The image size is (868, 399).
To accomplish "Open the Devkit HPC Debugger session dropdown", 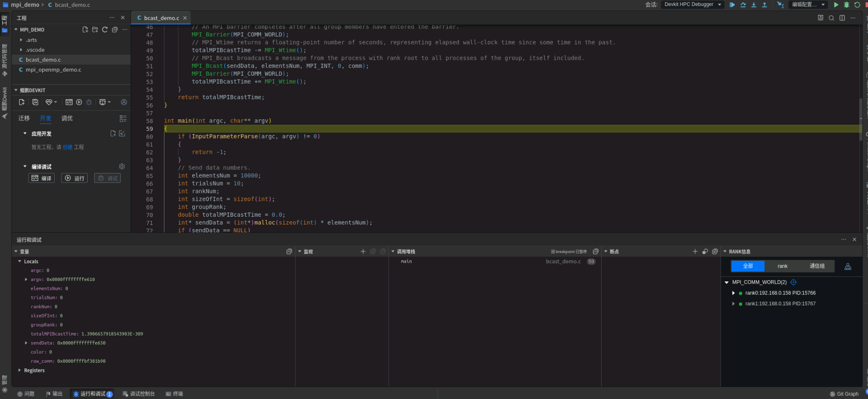I will pos(693,5).
